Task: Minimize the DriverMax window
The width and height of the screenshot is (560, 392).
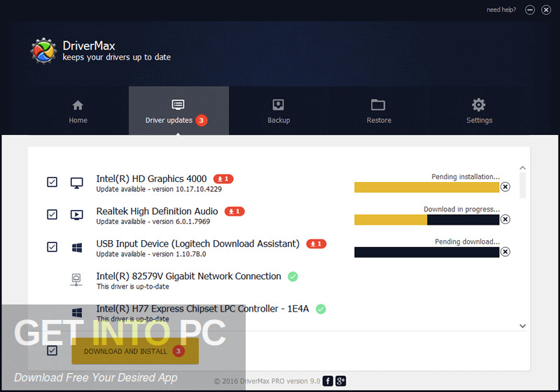Action: (x=530, y=10)
